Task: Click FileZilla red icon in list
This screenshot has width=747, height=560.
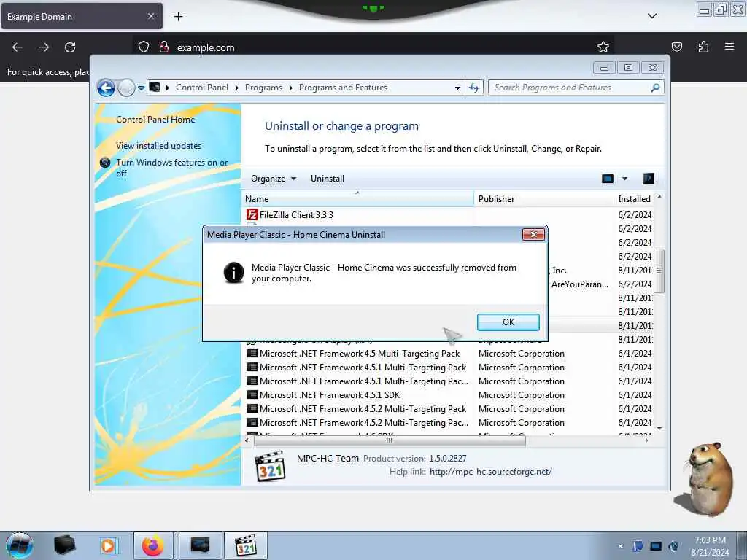Action: point(252,215)
